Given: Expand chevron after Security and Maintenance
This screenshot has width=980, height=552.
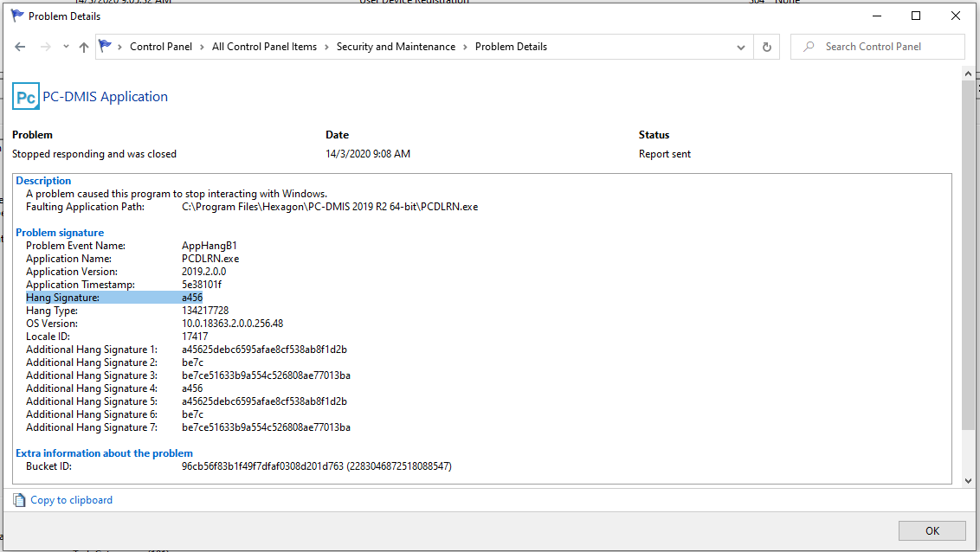Looking at the screenshot, I should (x=465, y=47).
